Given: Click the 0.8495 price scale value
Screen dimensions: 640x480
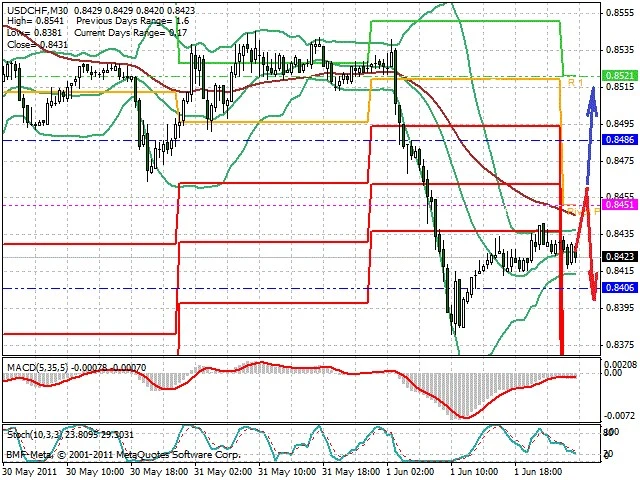Looking at the screenshot, I should pyautogui.click(x=620, y=124).
